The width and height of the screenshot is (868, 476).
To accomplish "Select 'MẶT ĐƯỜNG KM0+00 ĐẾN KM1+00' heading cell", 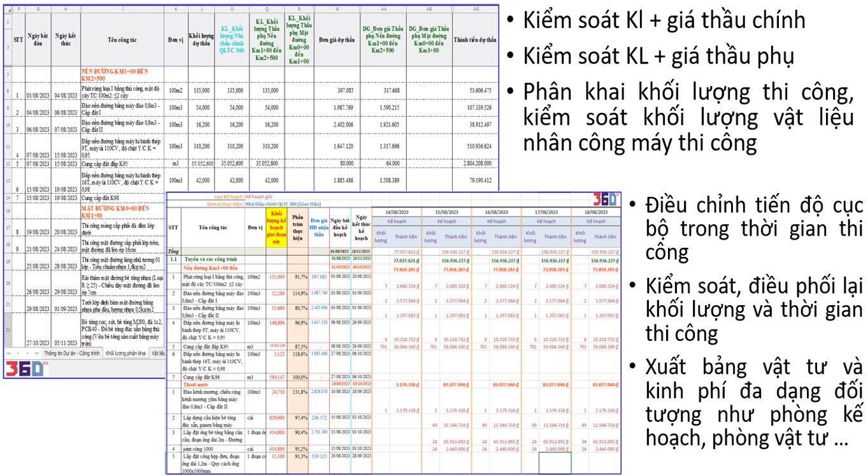I will point(122,212).
